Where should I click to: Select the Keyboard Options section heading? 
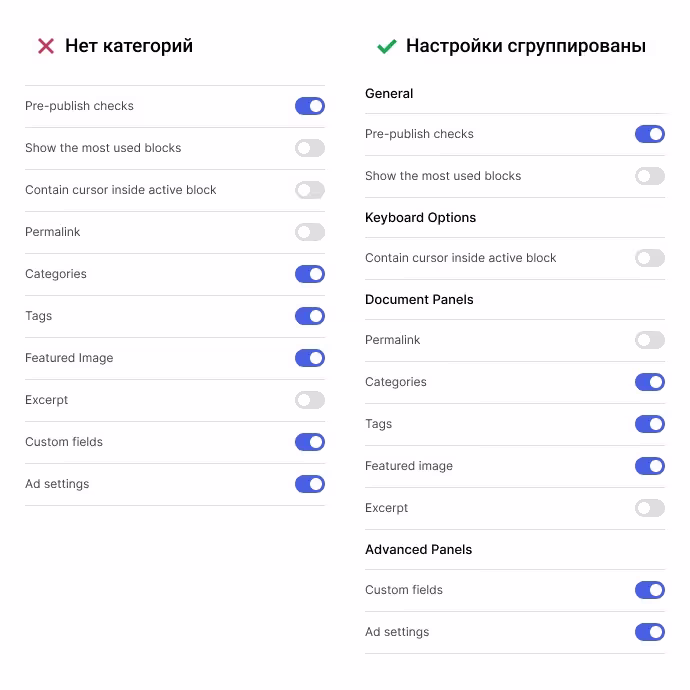click(x=420, y=218)
